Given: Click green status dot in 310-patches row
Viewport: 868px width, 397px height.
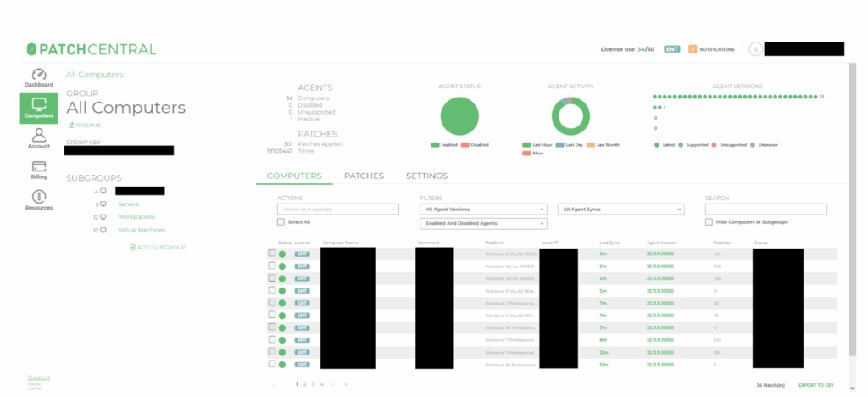Looking at the screenshot, I should tap(281, 254).
